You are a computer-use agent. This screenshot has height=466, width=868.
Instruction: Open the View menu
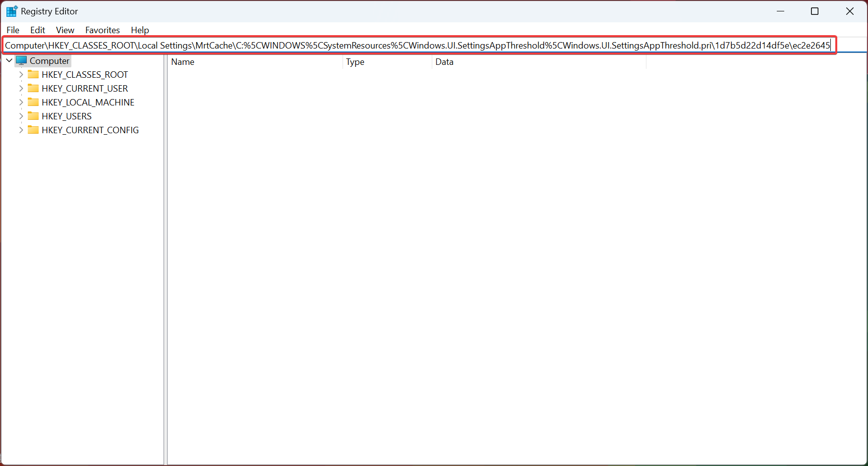click(x=65, y=30)
